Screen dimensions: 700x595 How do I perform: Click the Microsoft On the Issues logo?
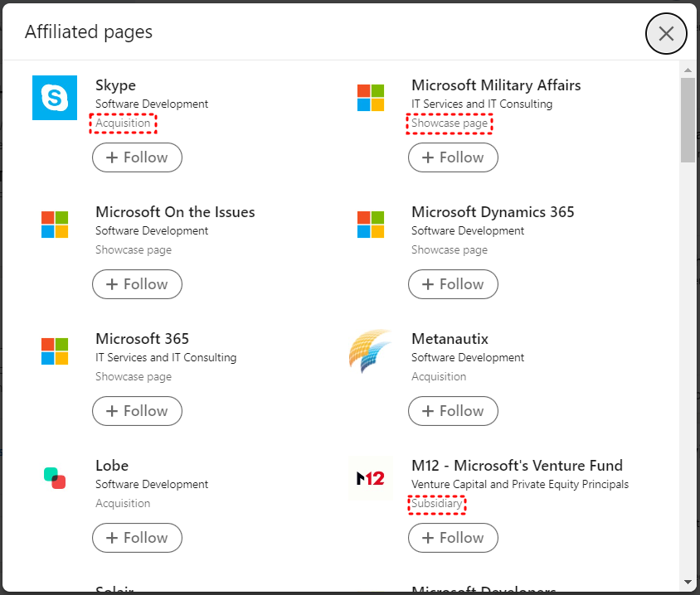55,225
